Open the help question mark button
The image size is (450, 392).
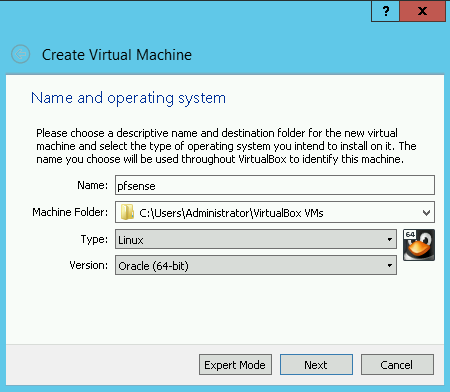click(385, 11)
